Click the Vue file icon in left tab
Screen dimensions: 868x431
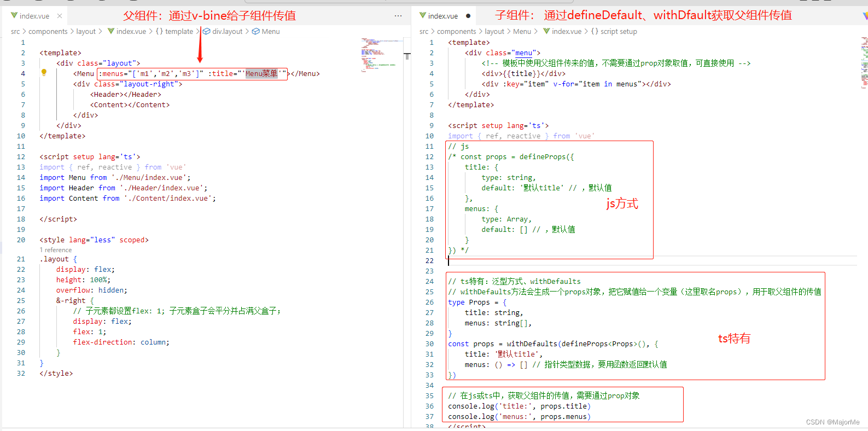tap(14, 15)
